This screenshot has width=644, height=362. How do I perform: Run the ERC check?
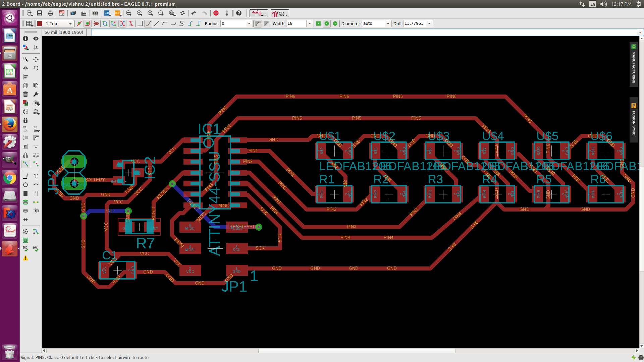coord(25,249)
